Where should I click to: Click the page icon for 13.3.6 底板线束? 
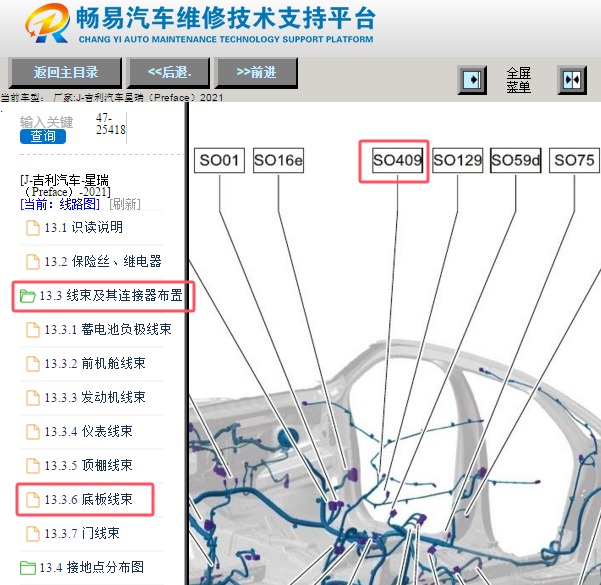coord(33,500)
